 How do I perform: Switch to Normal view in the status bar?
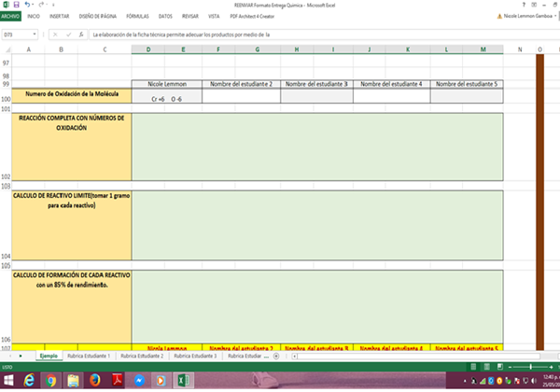(473, 367)
